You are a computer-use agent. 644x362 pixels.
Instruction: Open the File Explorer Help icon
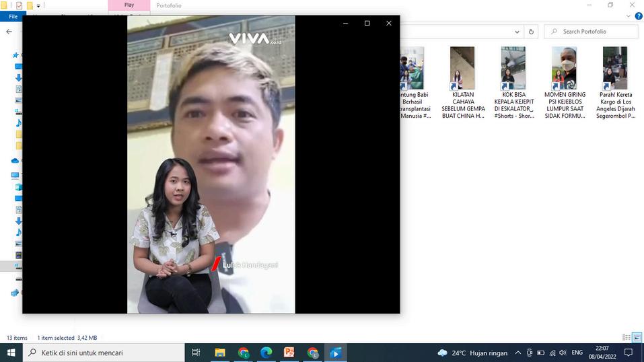(638, 16)
